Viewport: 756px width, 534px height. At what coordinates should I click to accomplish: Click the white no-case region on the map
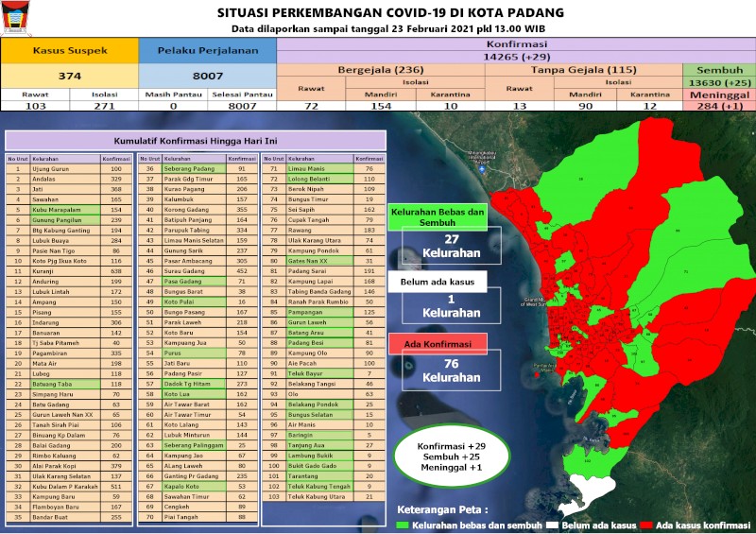point(589,493)
